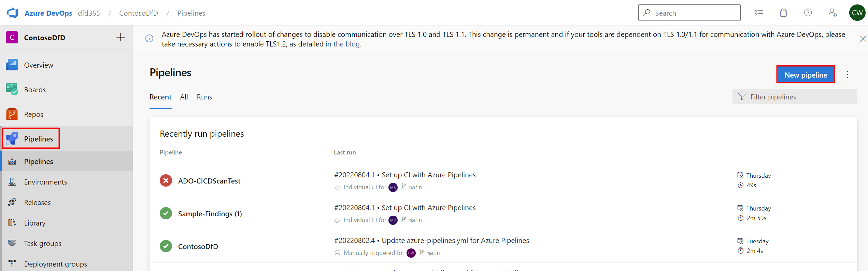Follow the 'in the blog' link

(342, 44)
